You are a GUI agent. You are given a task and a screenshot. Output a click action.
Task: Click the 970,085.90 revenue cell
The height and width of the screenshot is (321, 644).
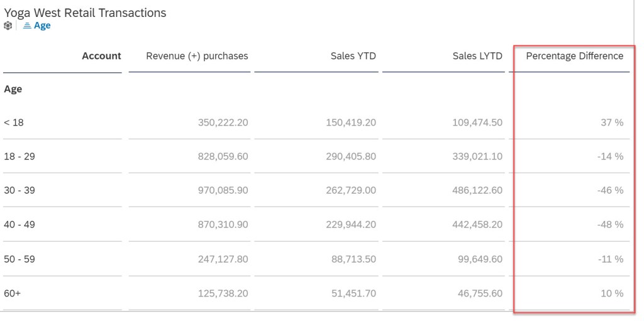click(x=220, y=190)
